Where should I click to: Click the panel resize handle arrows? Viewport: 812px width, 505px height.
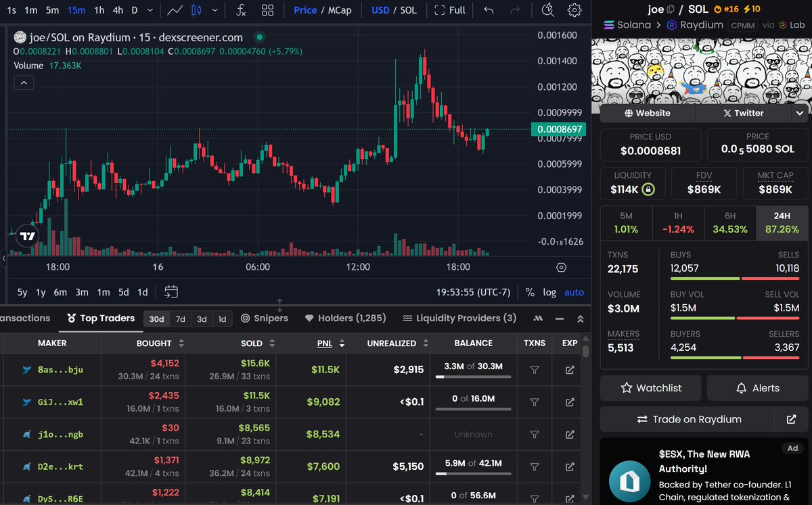click(x=280, y=305)
